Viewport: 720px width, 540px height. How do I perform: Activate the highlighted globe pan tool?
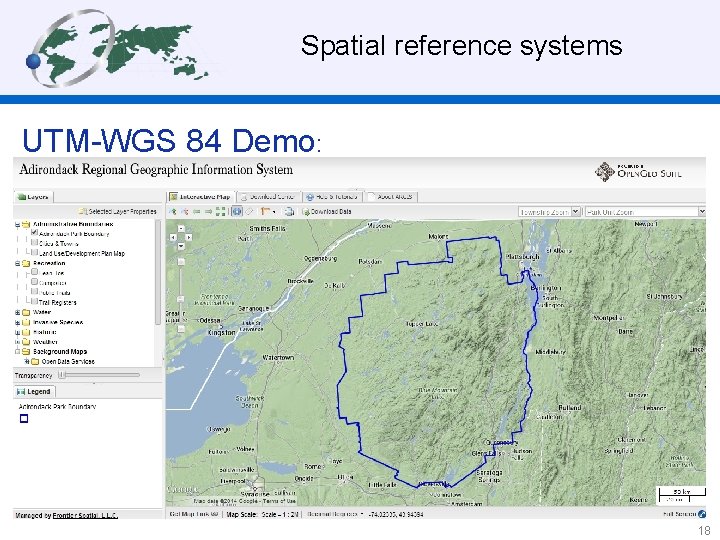coord(237,211)
